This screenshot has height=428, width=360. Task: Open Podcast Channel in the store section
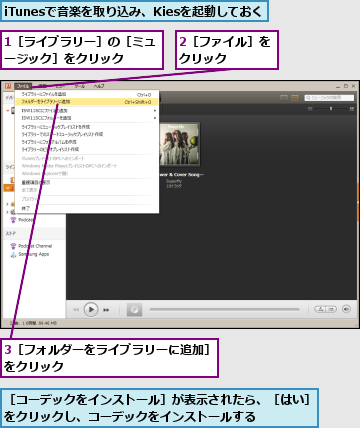35,246
